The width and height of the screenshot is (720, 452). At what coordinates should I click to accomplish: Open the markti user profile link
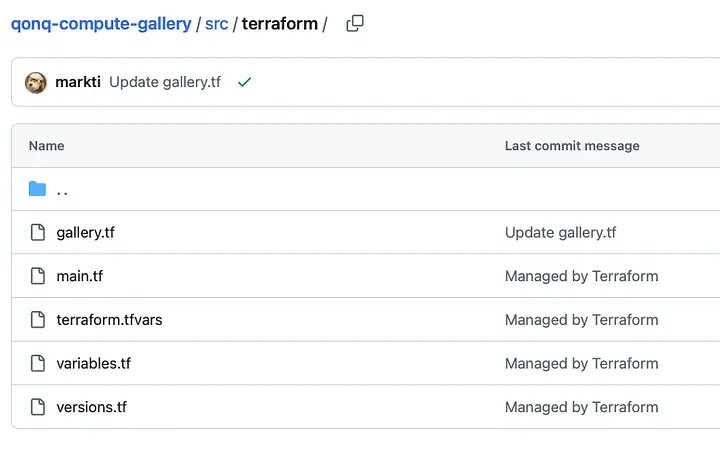tap(78, 82)
